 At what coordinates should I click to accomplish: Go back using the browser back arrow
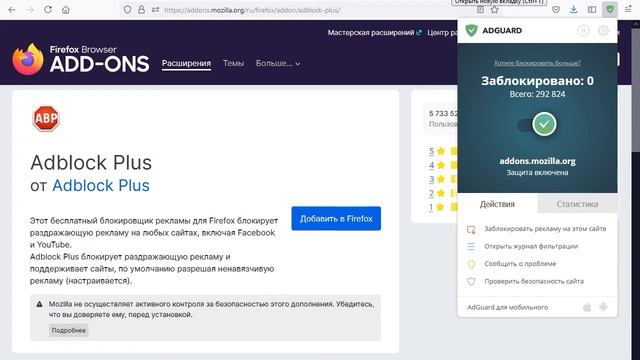(12, 9)
